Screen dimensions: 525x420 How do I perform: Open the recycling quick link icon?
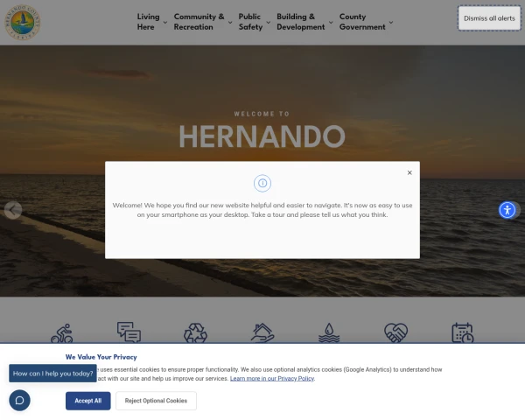point(195,332)
